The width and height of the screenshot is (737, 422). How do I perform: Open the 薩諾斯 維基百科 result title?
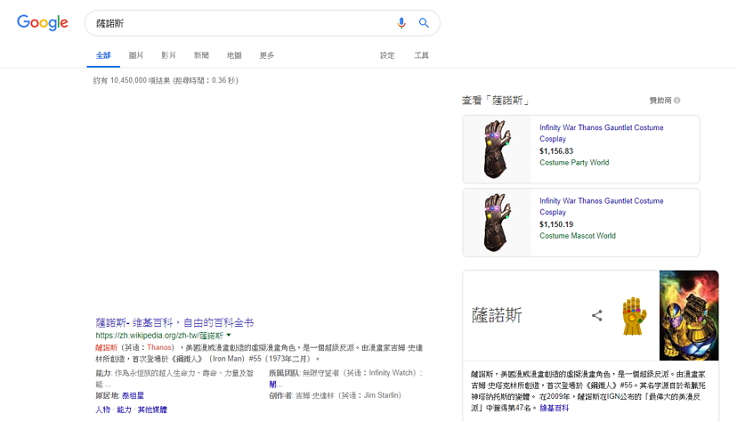[174, 322]
